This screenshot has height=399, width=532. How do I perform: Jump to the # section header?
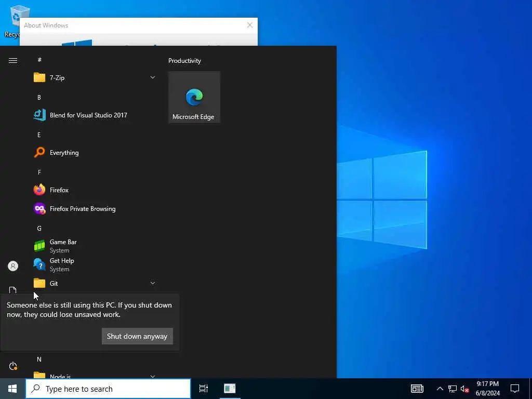pos(39,60)
